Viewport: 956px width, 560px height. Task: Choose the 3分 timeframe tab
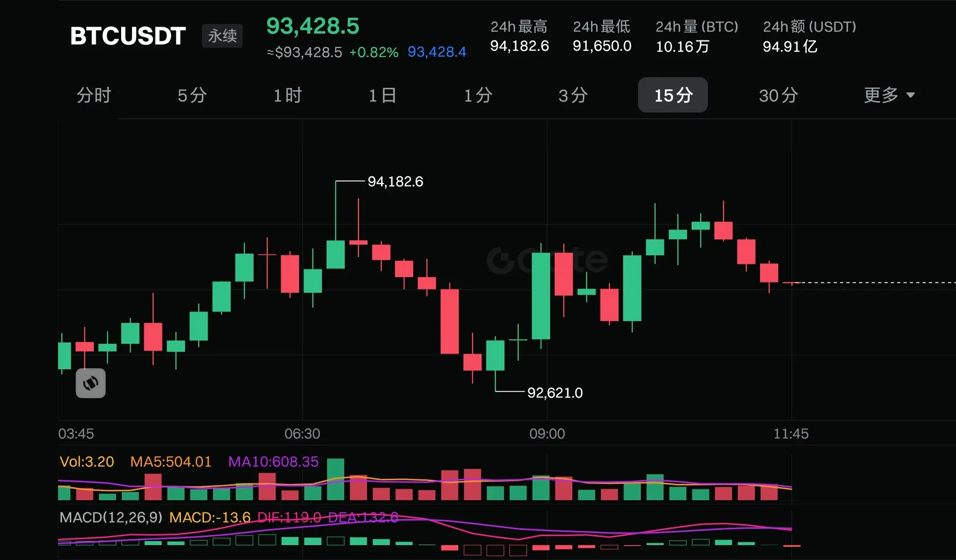pos(573,95)
